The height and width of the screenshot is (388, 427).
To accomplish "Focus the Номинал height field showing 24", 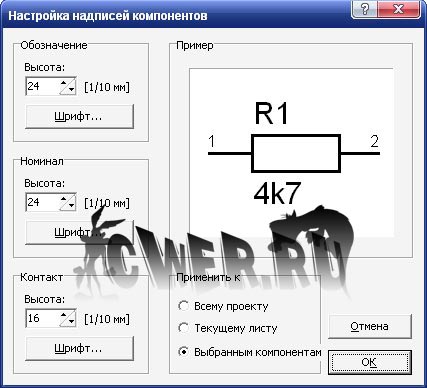I will (42, 202).
